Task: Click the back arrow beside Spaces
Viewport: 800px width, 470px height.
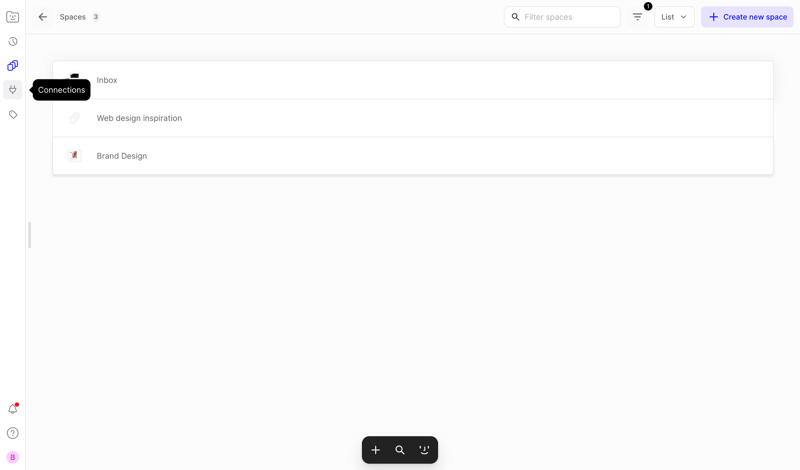Action: [43, 17]
